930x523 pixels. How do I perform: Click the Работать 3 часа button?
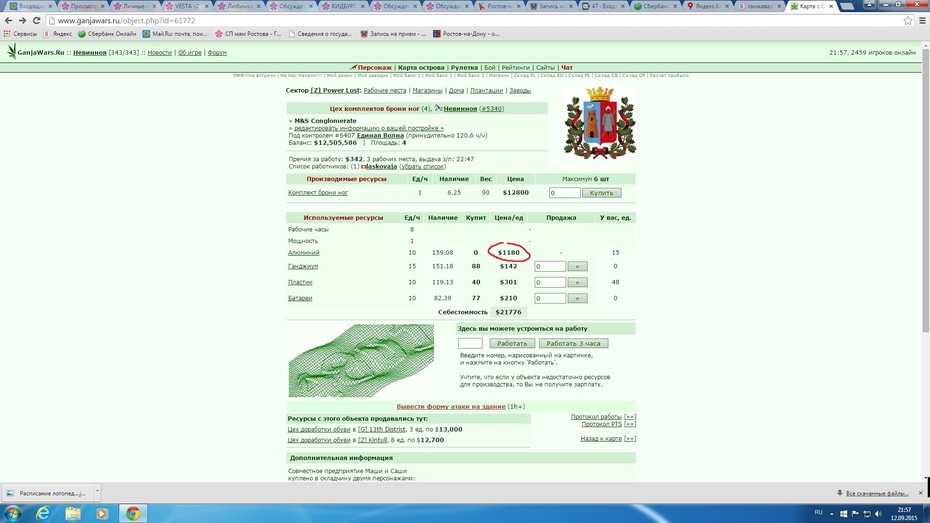click(573, 343)
